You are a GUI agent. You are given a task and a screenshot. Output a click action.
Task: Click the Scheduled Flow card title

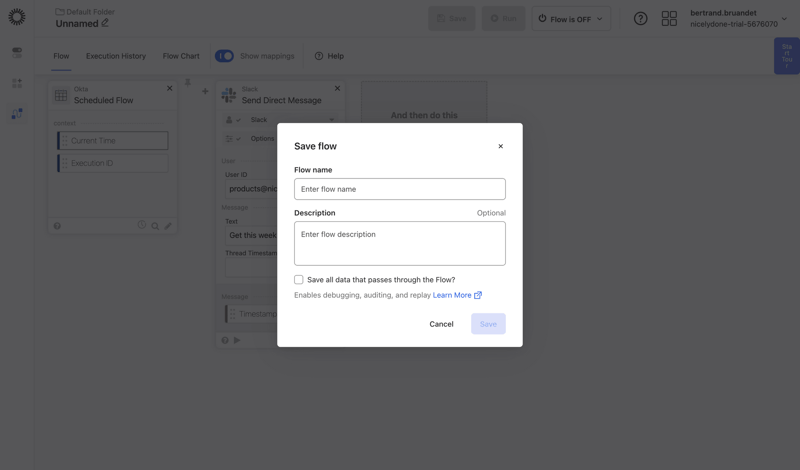[104, 101]
